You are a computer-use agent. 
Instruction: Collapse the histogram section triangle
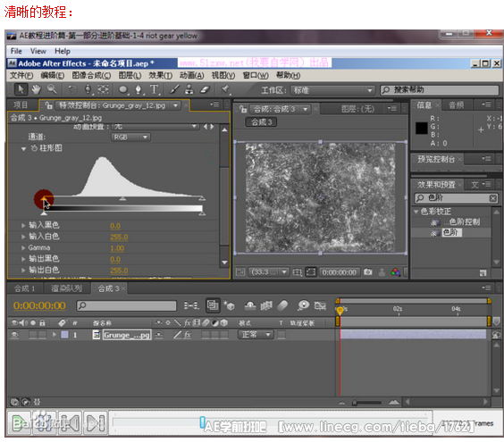pos(23,149)
